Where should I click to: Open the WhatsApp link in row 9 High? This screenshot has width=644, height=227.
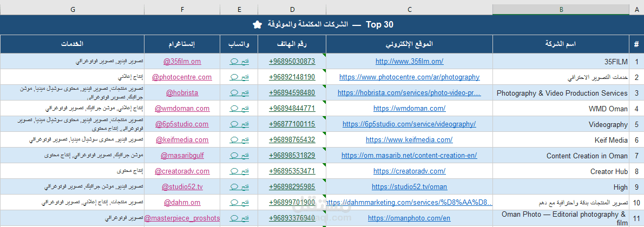(x=239, y=187)
